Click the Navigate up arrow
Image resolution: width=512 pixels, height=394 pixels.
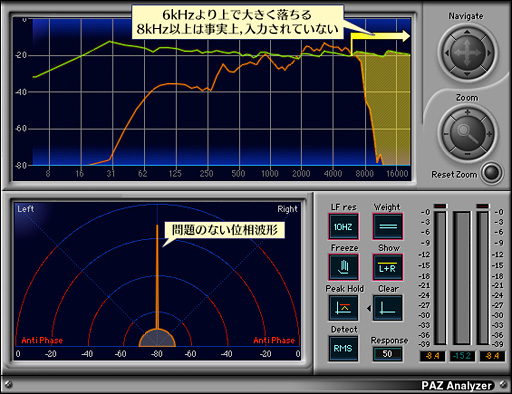click(467, 32)
